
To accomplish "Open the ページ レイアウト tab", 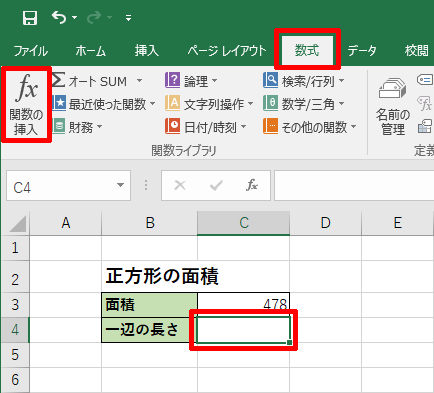I will 227,51.
